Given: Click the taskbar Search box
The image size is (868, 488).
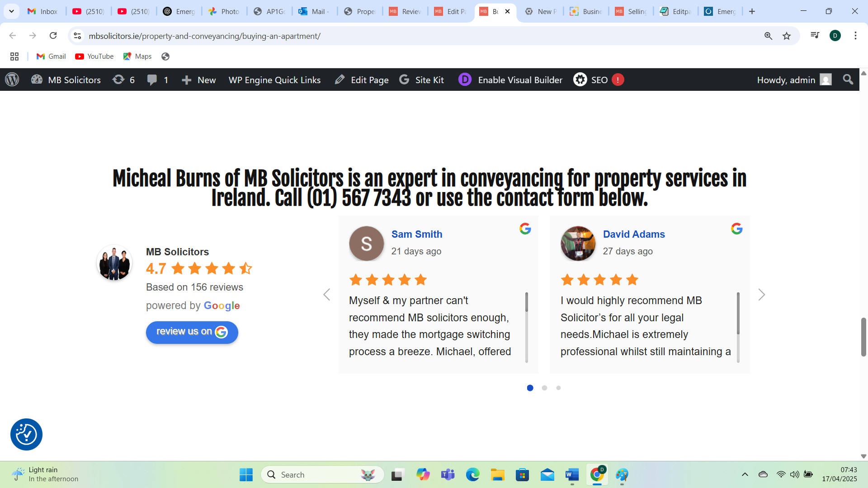Looking at the screenshot, I should click(322, 474).
